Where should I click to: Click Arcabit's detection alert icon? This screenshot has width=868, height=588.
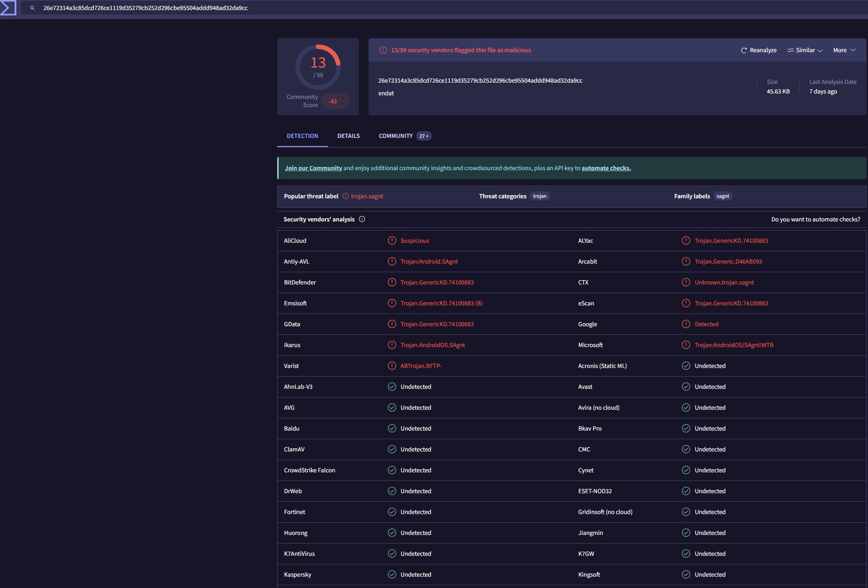coord(686,261)
